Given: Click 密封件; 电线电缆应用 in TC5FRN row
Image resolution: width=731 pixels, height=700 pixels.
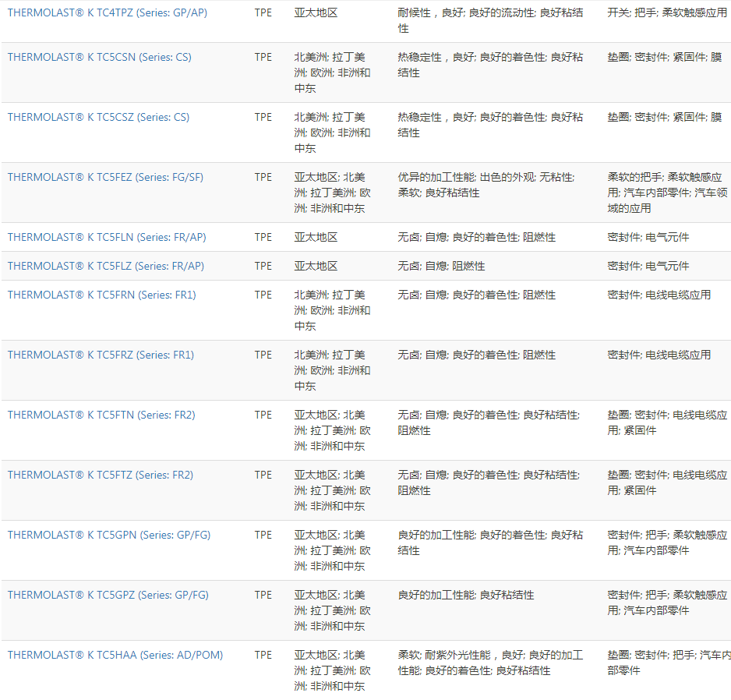Looking at the screenshot, I should point(659,295).
